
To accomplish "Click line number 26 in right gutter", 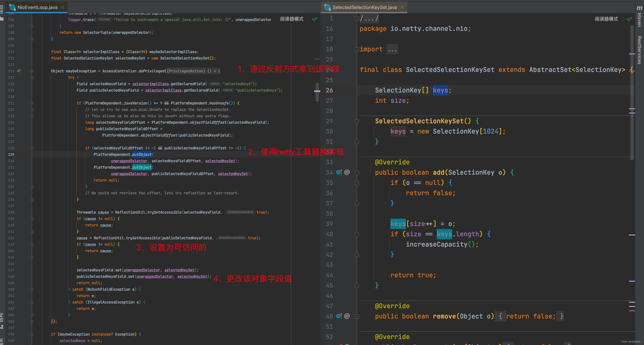I will (329, 90).
